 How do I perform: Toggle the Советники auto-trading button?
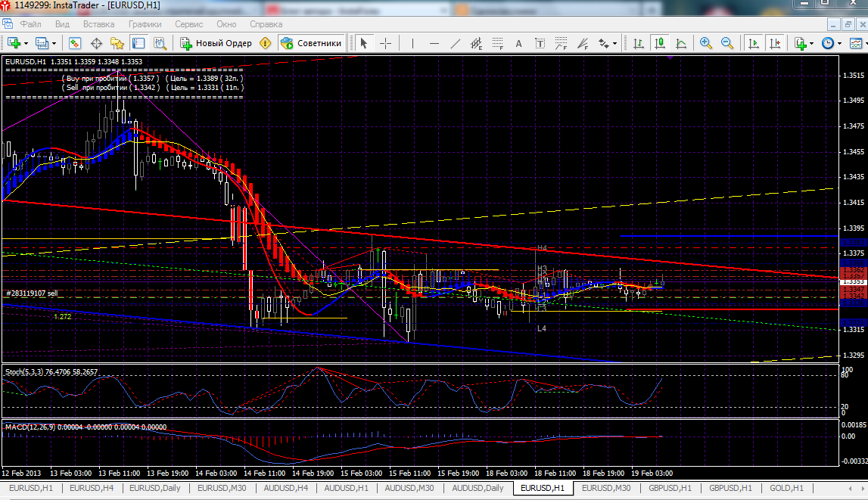(311, 43)
